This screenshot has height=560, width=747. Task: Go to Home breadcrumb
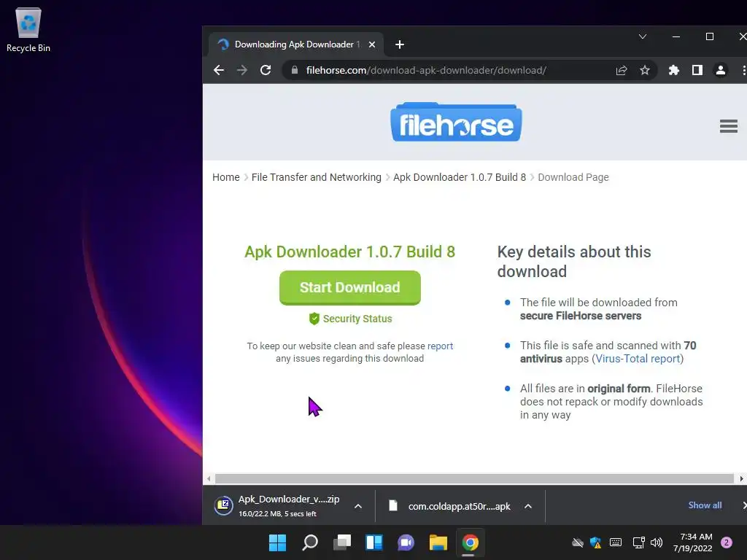point(226,177)
